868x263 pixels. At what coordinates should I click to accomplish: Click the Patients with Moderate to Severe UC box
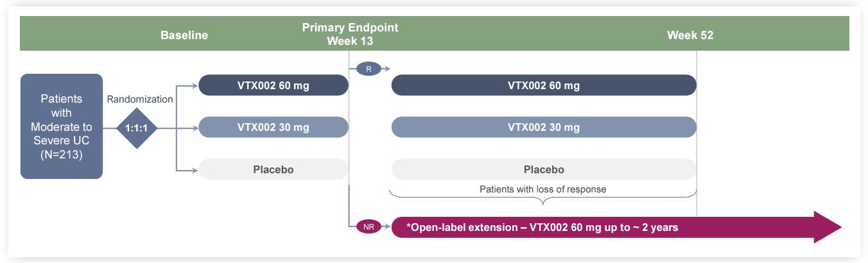pyautogui.click(x=62, y=126)
